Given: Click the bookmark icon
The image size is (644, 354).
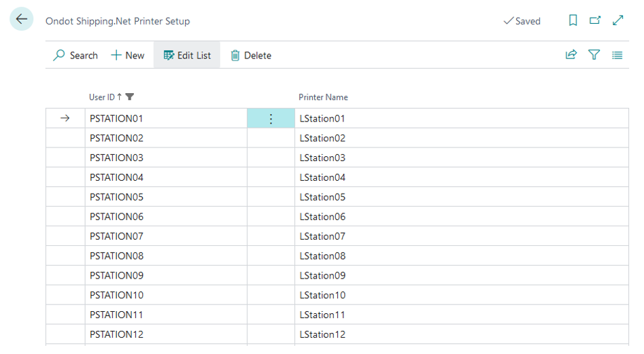Looking at the screenshot, I should coord(573,21).
